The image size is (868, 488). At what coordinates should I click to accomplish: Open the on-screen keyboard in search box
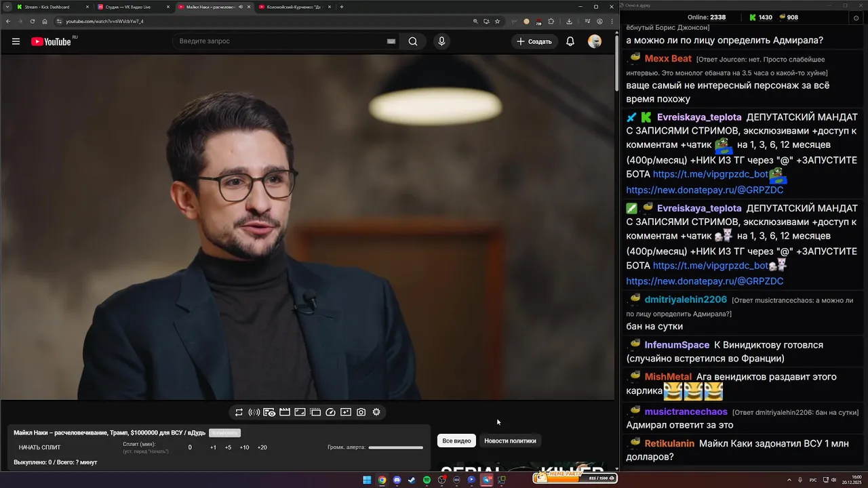coord(391,41)
